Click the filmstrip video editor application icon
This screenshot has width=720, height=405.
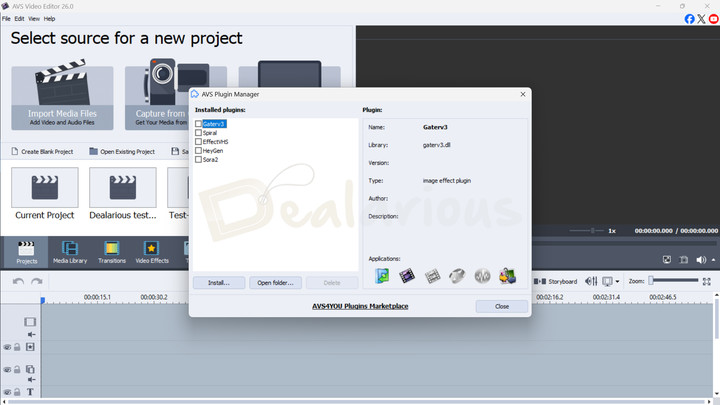click(407, 276)
